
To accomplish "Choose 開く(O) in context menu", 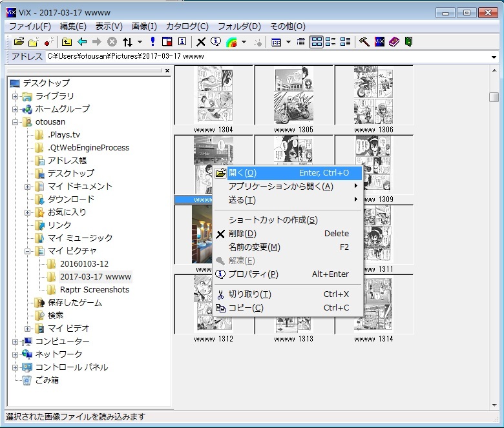I will coord(288,173).
